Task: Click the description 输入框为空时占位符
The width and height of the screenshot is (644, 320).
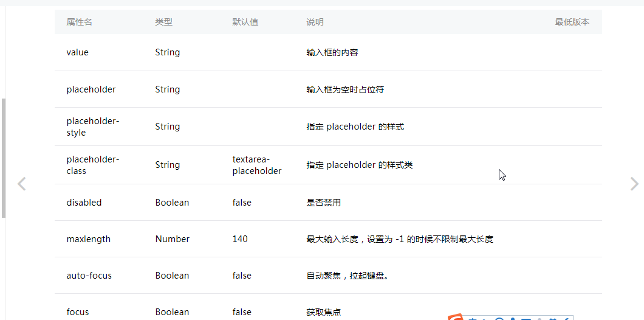Action: click(345, 89)
